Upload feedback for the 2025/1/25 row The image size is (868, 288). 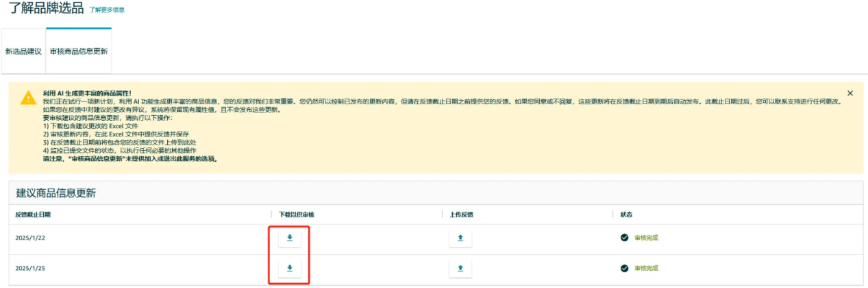tap(460, 268)
